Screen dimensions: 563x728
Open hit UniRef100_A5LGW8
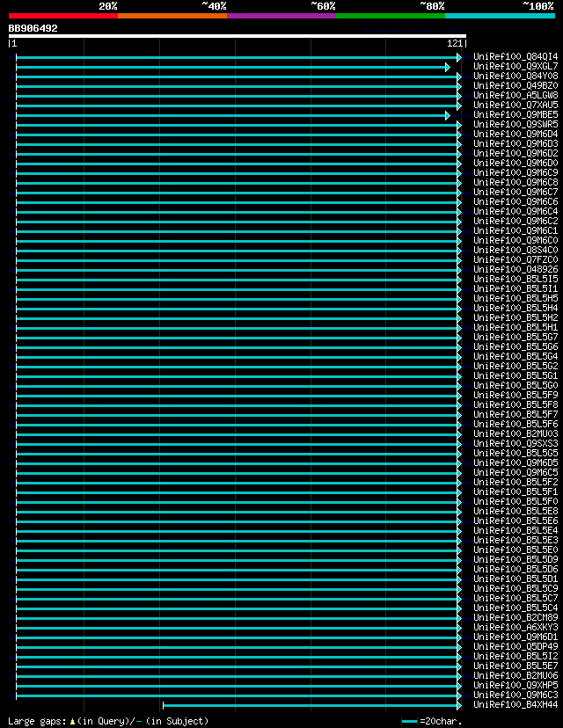515,96
